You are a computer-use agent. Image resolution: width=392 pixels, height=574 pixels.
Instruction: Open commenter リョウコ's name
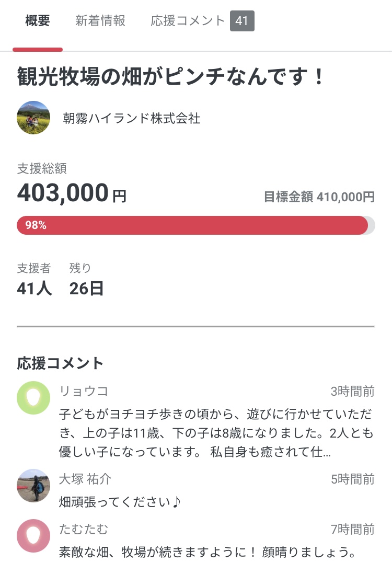coord(84,391)
